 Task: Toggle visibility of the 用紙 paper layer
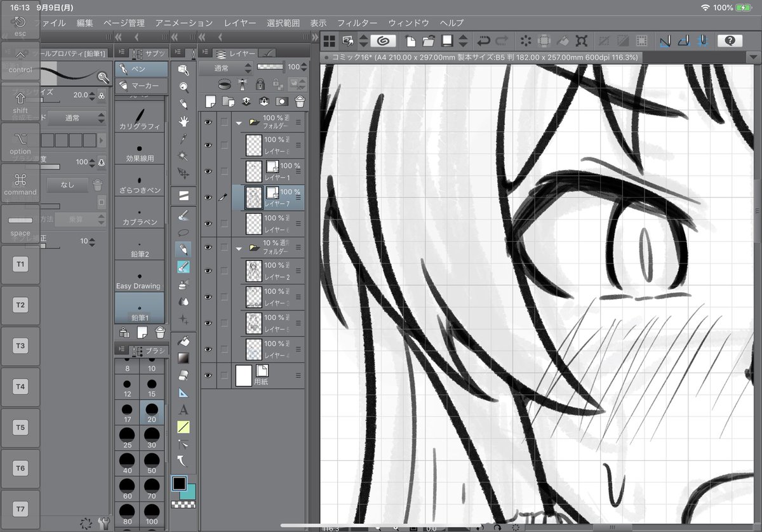208,376
